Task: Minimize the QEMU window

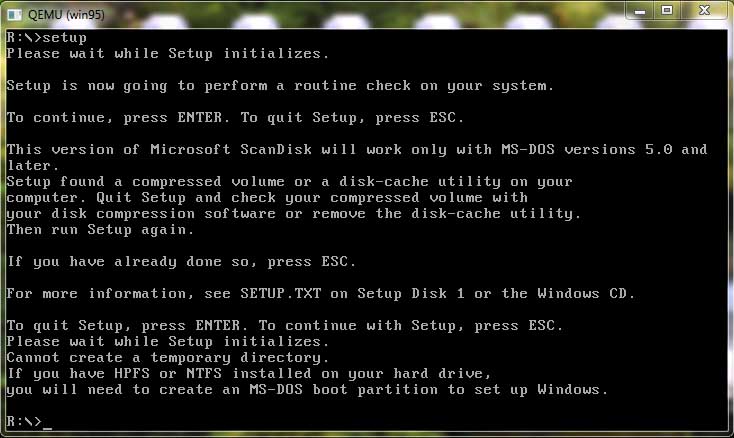Action: 639,9
